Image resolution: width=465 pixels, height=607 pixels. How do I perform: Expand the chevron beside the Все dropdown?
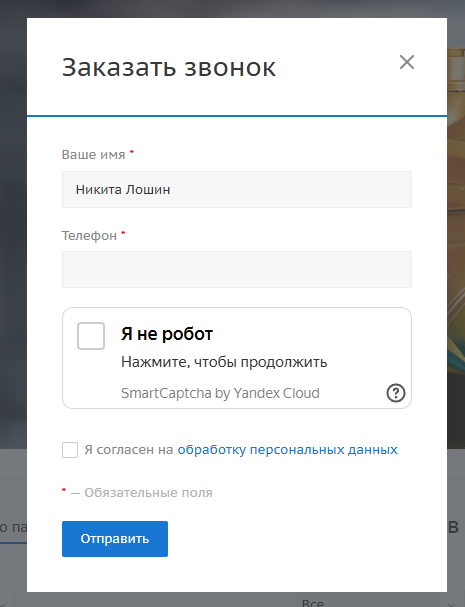coord(451,603)
